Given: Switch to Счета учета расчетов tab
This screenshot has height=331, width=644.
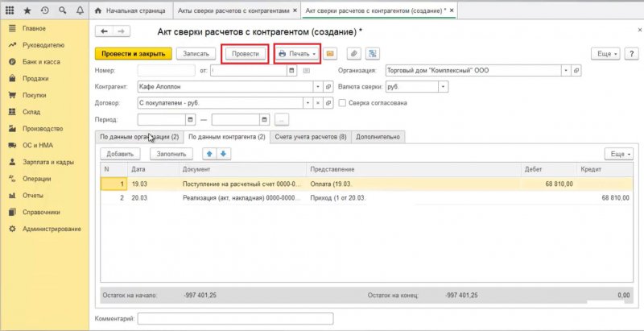Looking at the screenshot, I should (310, 137).
